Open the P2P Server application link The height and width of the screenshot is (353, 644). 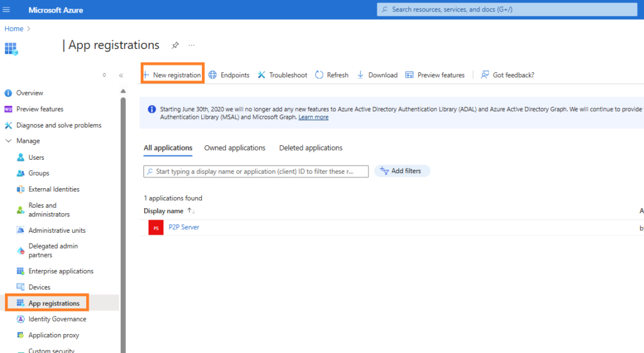[184, 227]
